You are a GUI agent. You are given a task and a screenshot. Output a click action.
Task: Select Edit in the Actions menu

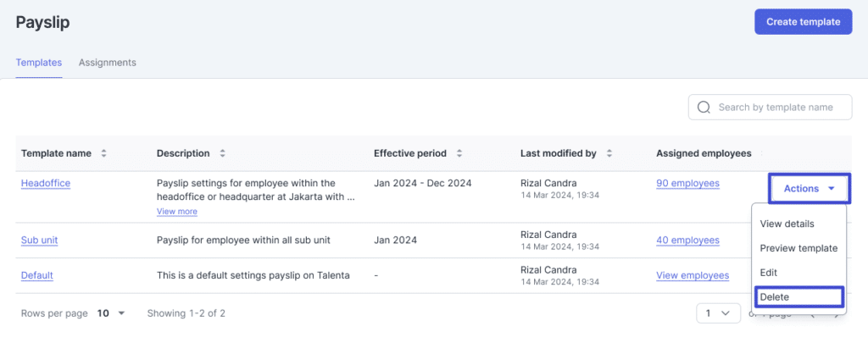point(769,273)
